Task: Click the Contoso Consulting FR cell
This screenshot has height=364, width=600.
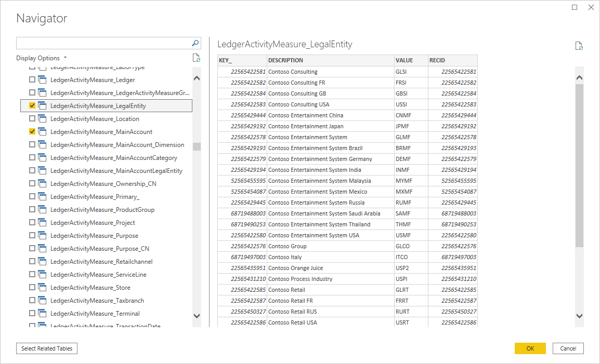Action: coord(331,83)
